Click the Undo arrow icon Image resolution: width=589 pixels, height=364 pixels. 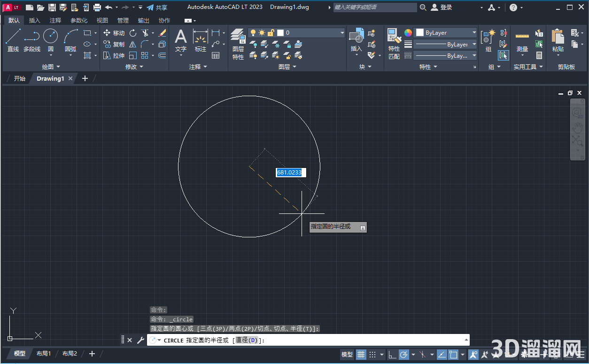[108, 8]
